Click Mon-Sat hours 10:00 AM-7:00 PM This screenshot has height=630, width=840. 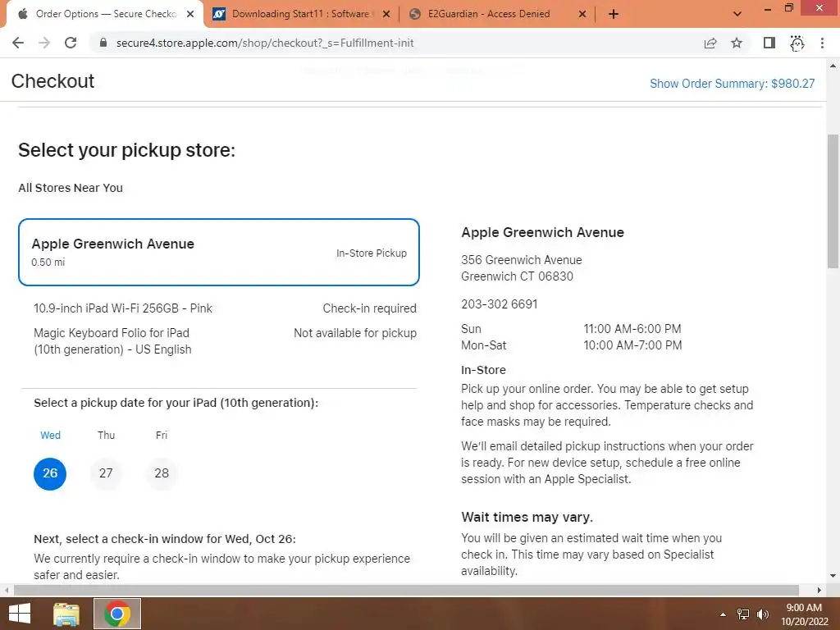click(632, 345)
